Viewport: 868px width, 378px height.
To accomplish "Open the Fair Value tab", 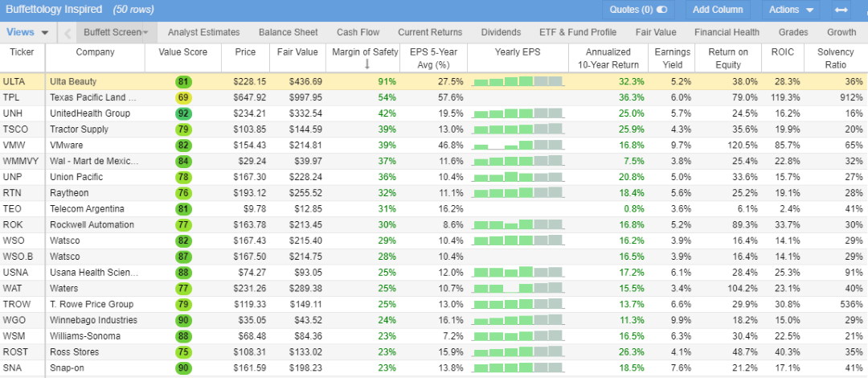I will click(656, 32).
